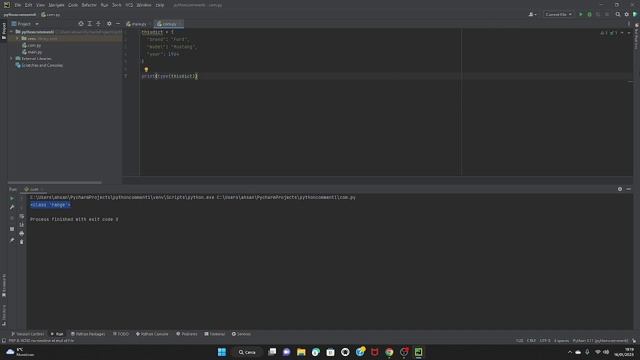Open the Project view selector dropdown
Screen dimensions: 640x360
pyautogui.click(x=24, y=24)
